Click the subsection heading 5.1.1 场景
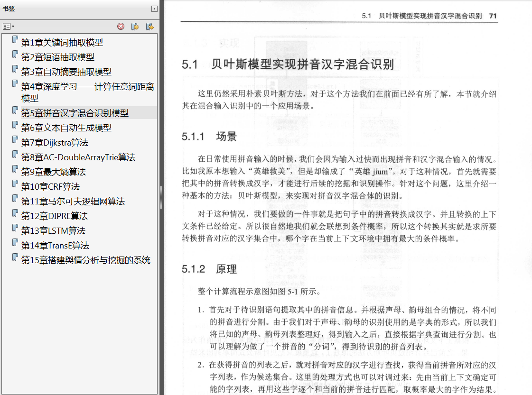This screenshot has width=532, height=395. point(209,136)
